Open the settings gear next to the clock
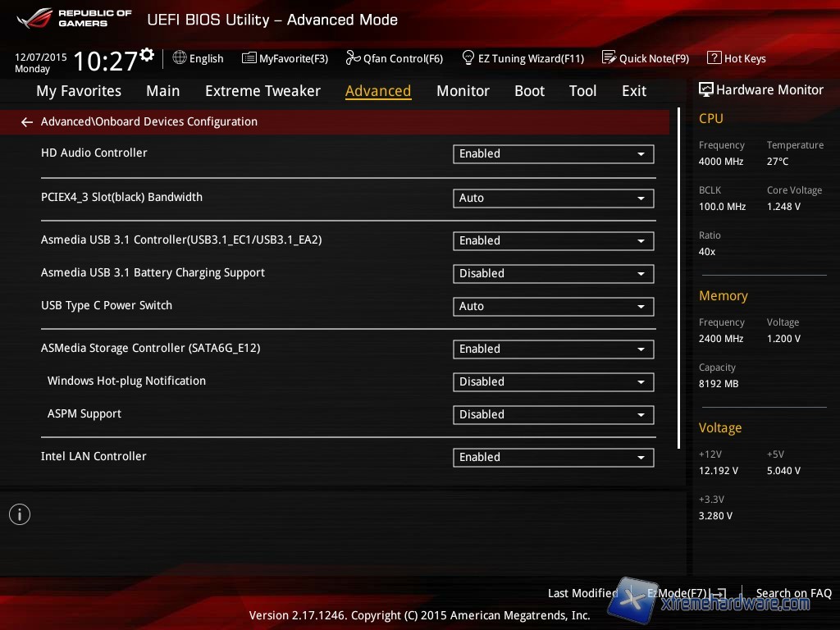840x630 pixels. (x=147, y=55)
